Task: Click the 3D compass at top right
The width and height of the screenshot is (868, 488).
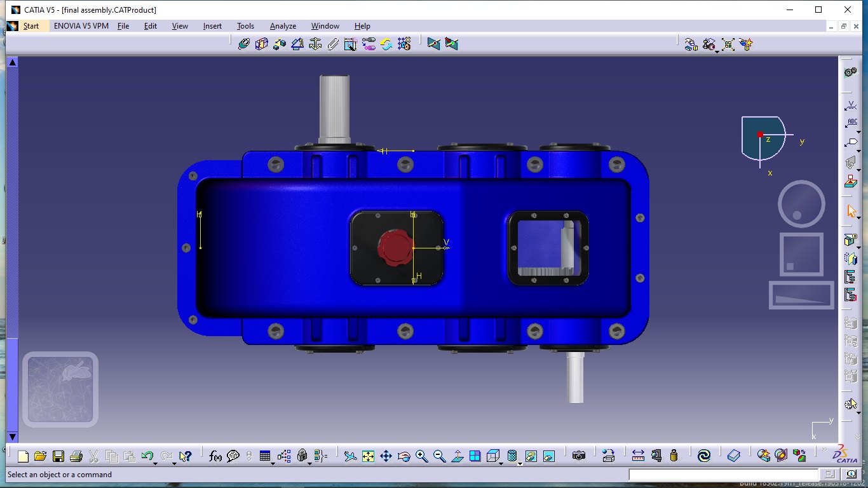Action: (x=766, y=142)
